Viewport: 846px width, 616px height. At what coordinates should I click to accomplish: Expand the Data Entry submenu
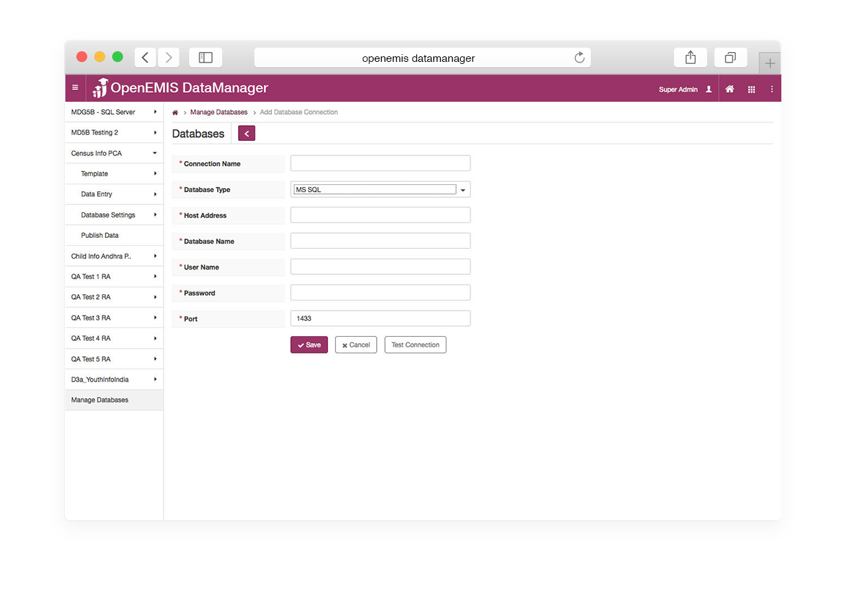114,195
